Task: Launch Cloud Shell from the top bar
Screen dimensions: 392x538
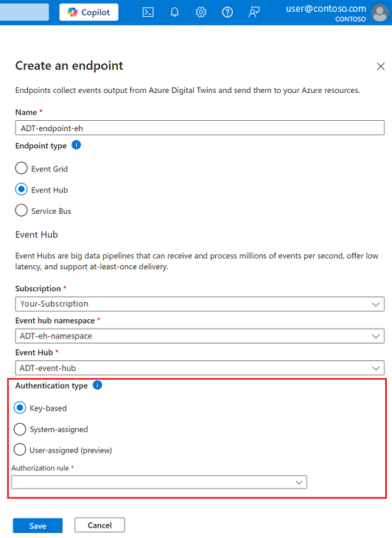Action: coord(148,13)
